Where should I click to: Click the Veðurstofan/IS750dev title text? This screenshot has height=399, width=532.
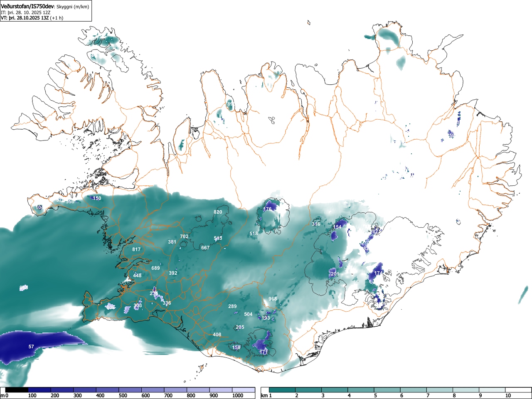point(27,7)
